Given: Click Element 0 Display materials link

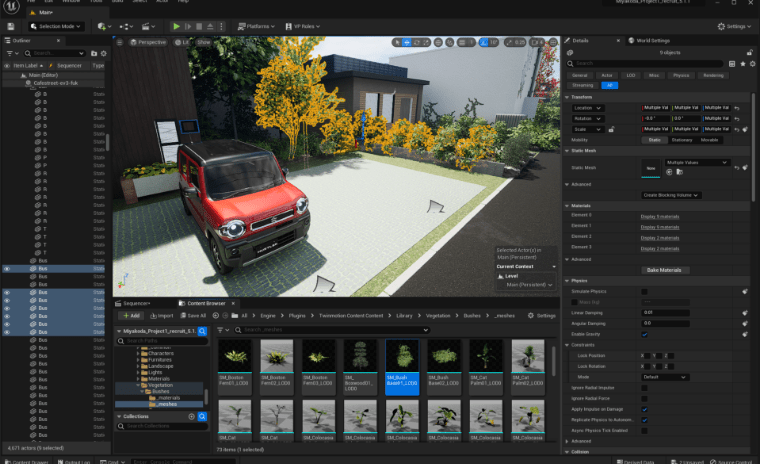Looking at the screenshot, I should (660, 217).
